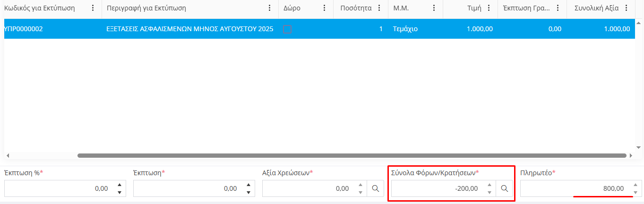Open the Τιμή column options menu
Screen dimensions: 644x204
click(489, 8)
